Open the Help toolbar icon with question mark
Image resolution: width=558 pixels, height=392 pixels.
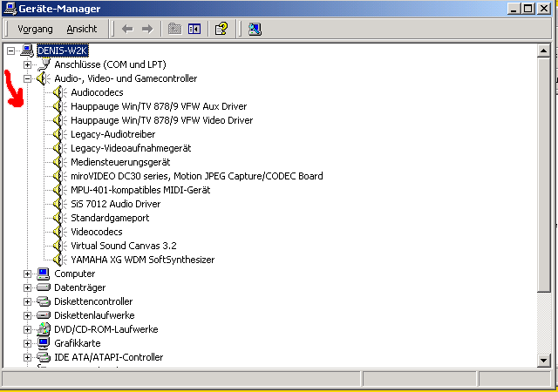[x=221, y=29]
